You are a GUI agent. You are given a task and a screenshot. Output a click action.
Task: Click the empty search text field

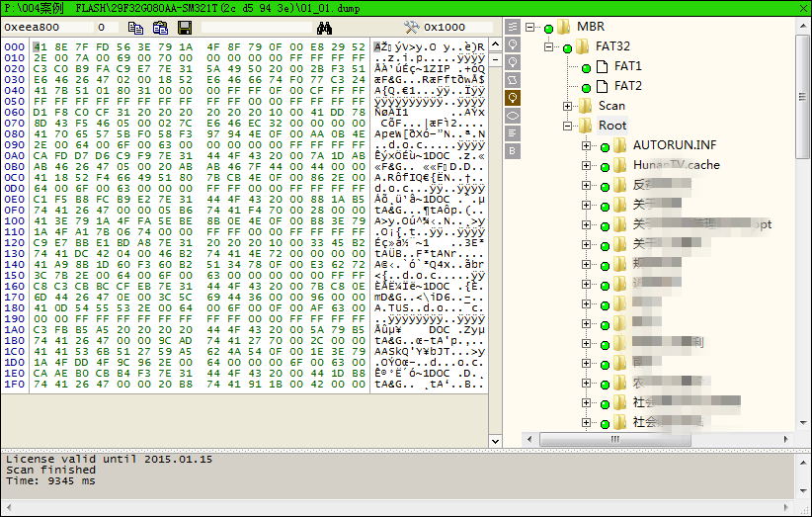point(257,27)
